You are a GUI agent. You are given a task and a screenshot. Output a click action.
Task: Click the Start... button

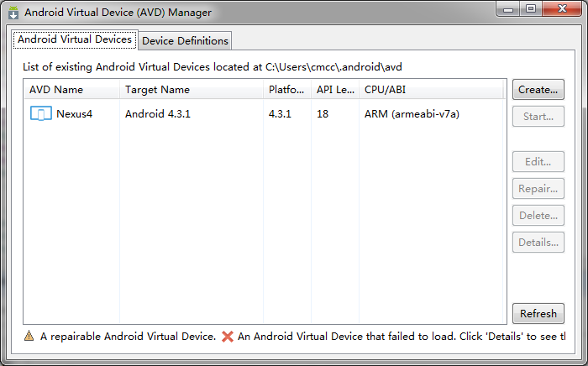pyautogui.click(x=538, y=117)
